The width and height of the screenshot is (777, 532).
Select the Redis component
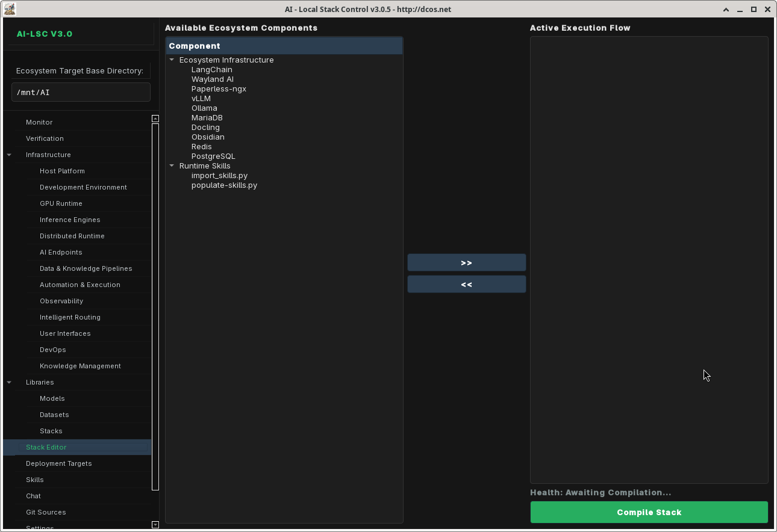point(202,146)
